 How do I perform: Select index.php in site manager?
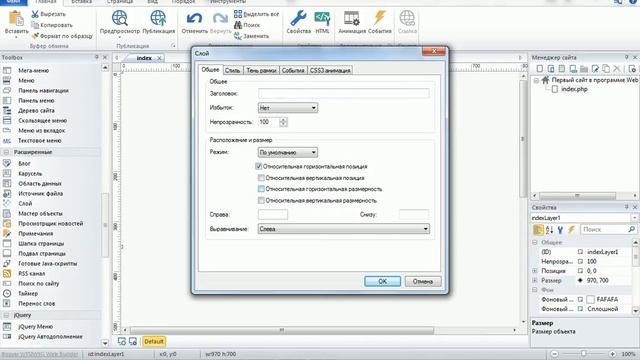[574, 89]
